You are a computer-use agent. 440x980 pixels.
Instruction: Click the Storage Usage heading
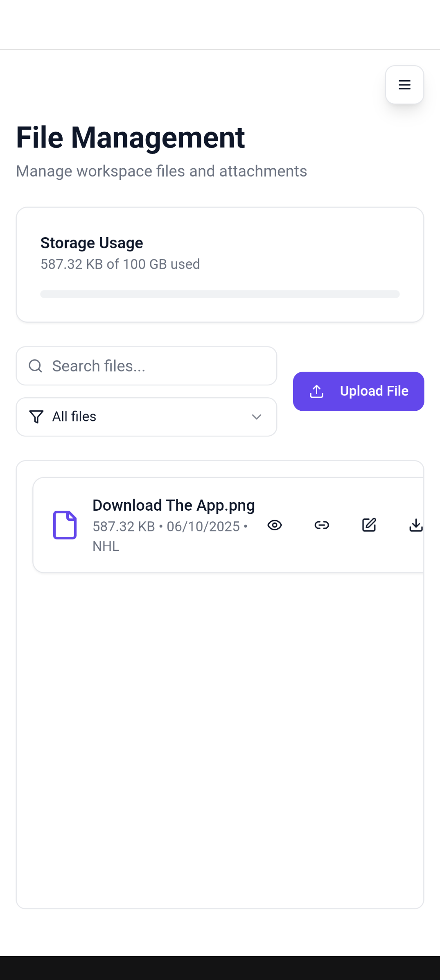pos(92,243)
